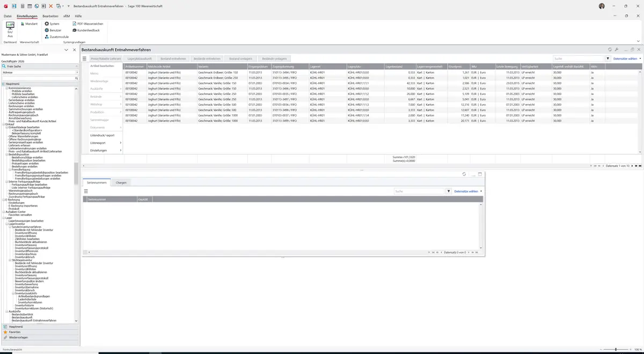Open the Adresse dropdown in navigation panel
Image resolution: width=644 pixels, height=354 pixels.
click(77, 72)
